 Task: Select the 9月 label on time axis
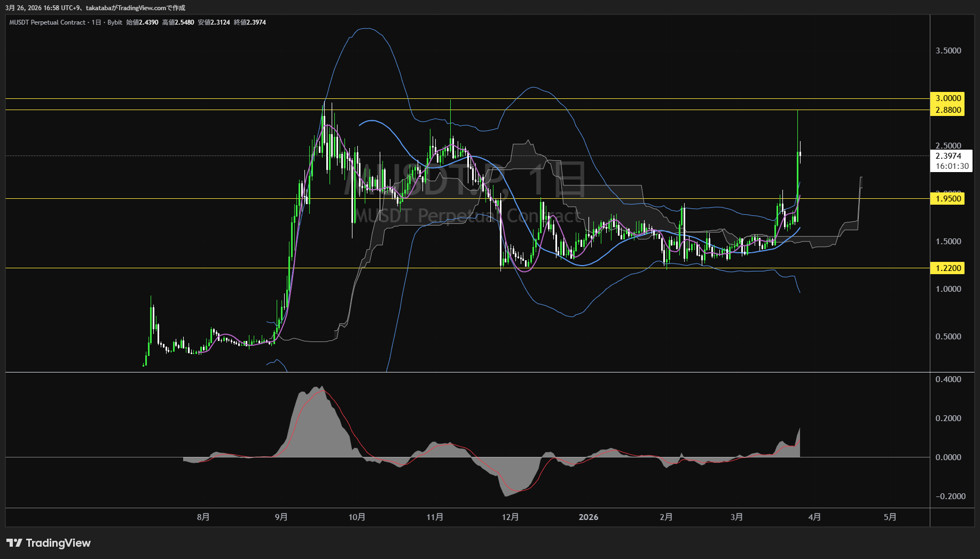[x=281, y=517]
